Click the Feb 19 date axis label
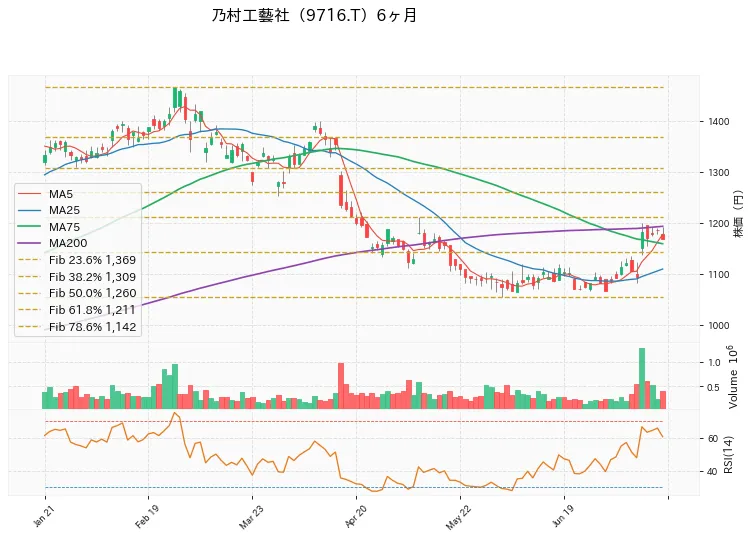Screen dimensions: 752x539 point(146,517)
